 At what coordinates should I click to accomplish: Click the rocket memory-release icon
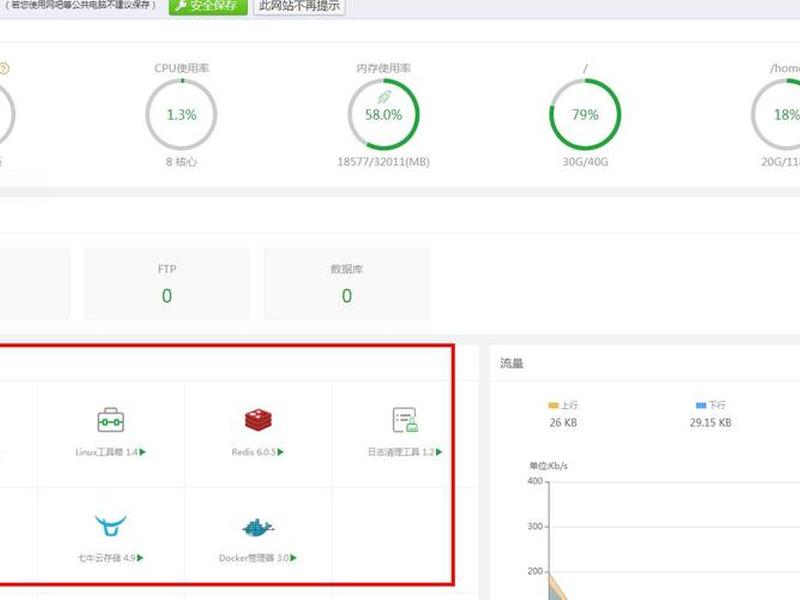384,97
